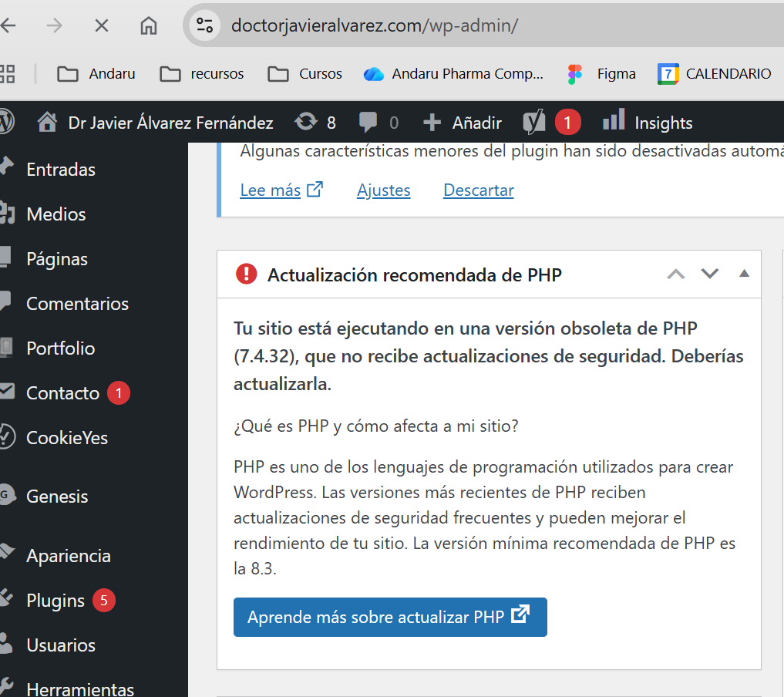Open Yoast SEO icon in admin bar

click(534, 122)
